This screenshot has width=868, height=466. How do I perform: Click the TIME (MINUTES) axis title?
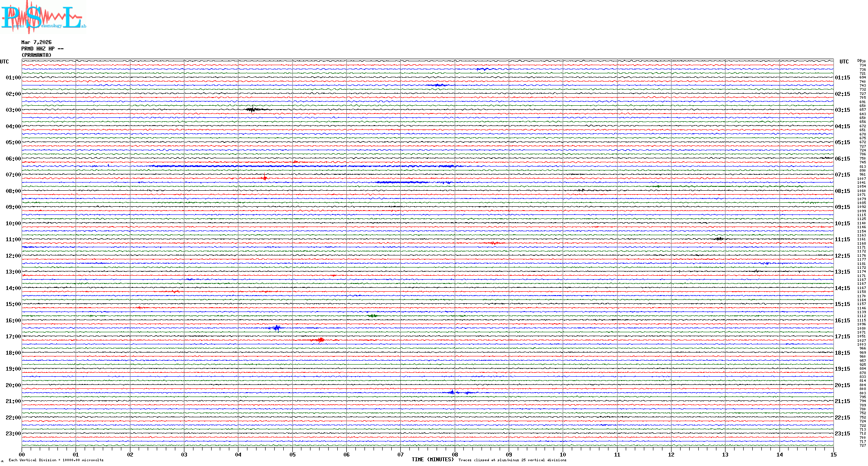[x=432, y=460]
